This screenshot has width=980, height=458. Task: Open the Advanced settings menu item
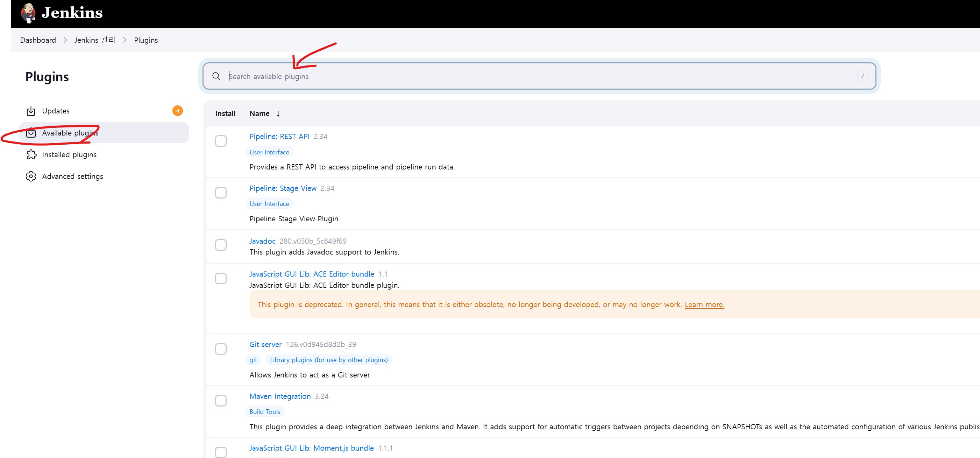point(72,176)
